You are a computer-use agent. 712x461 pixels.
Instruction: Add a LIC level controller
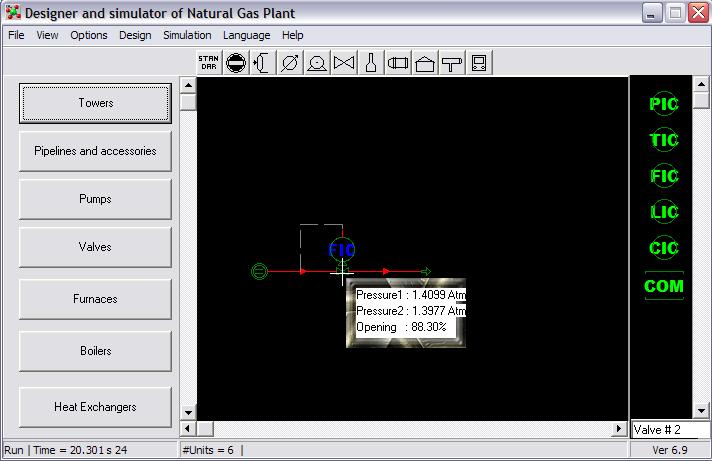pos(664,211)
